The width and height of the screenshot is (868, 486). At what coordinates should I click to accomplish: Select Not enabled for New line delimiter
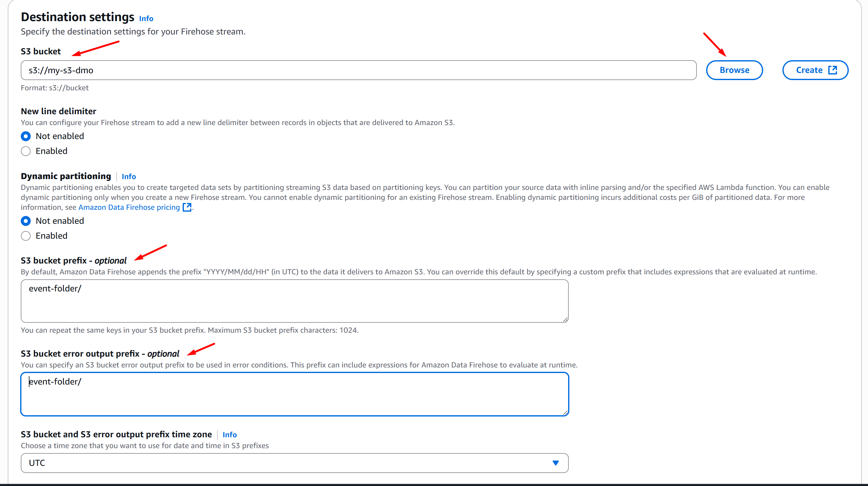point(26,136)
